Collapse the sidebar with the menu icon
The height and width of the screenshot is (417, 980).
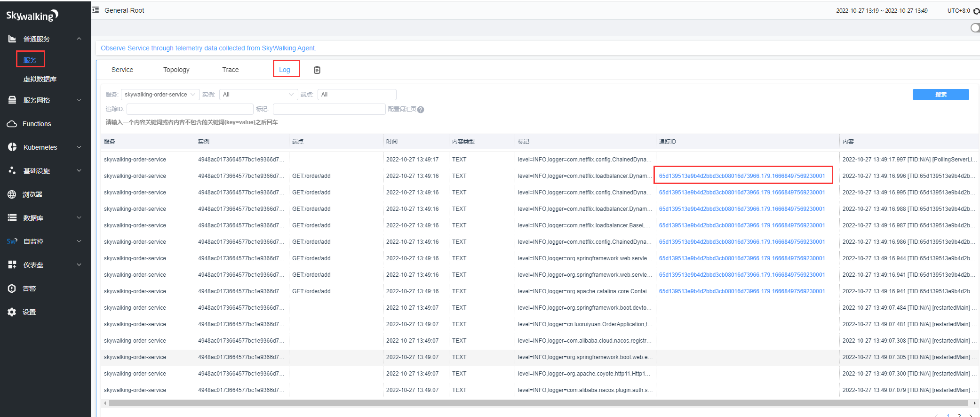click(x=96, y=10)
